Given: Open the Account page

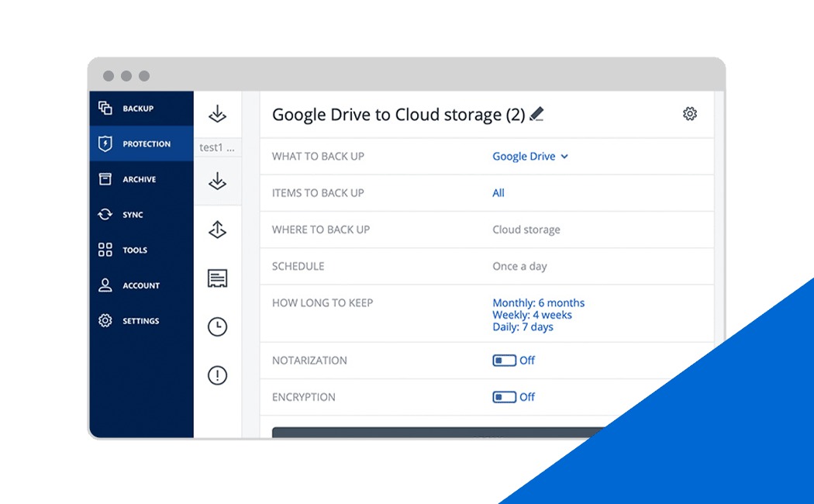Looking at the screenshot, I should [141, 285].
